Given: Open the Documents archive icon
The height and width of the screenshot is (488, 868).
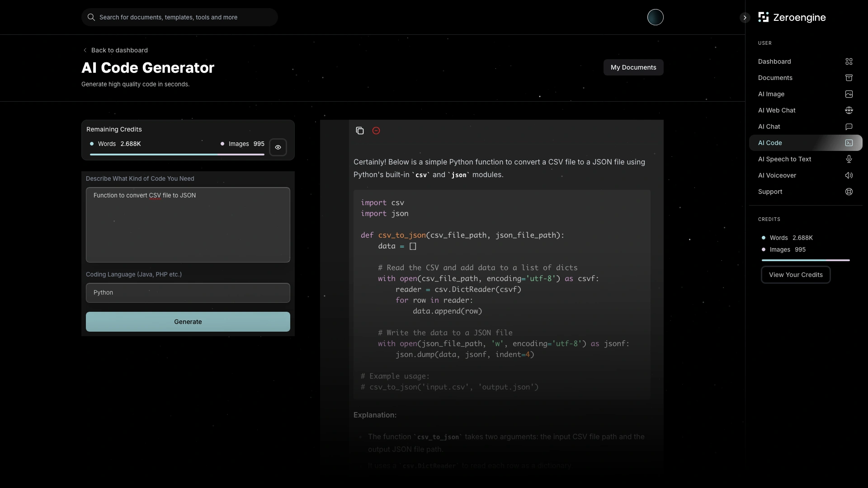Looking at the screenshot, I should [849, 78].
